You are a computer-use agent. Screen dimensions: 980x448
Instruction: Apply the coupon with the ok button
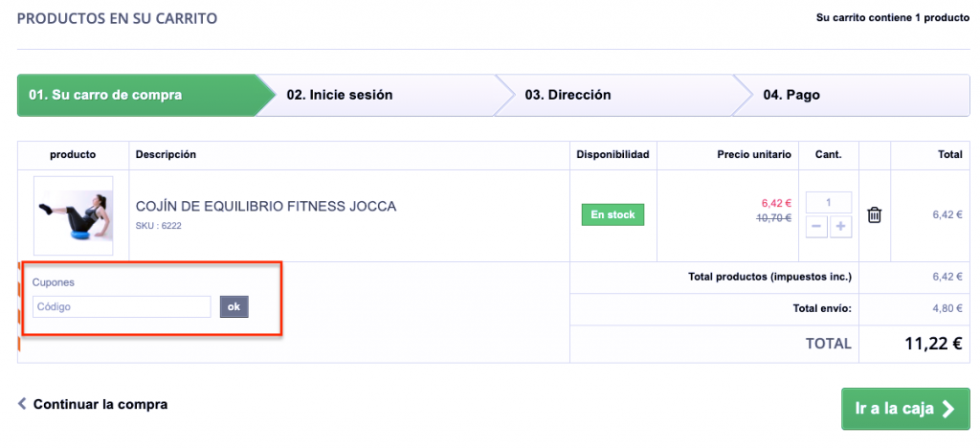[x=234, y=306]
